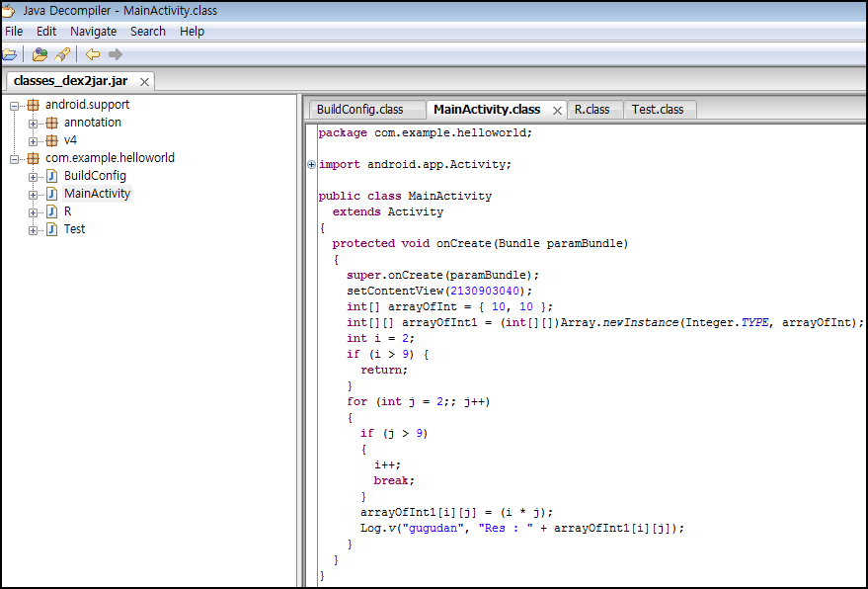Viewport: 868px width, 589px height.
Task: Expand the annotation package node
Action: coord(34,124)
